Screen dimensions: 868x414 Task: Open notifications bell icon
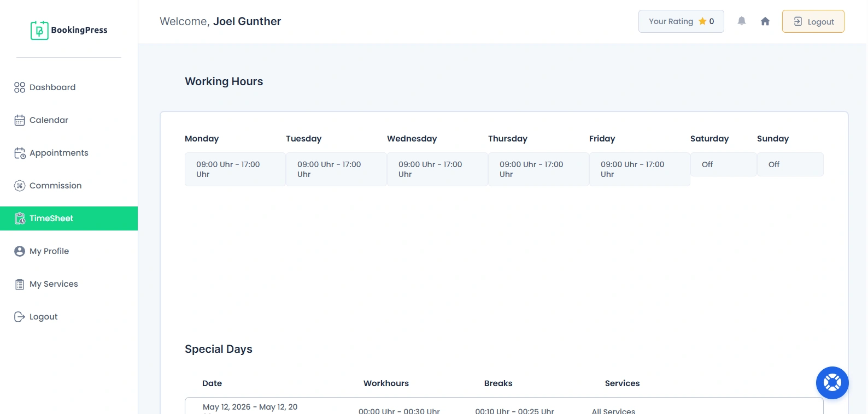[742, 21]
